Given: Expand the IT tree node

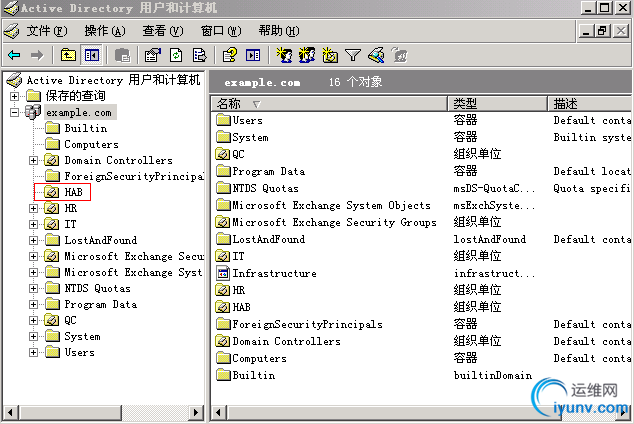Looking at the screenshot, I should point(34,224).
